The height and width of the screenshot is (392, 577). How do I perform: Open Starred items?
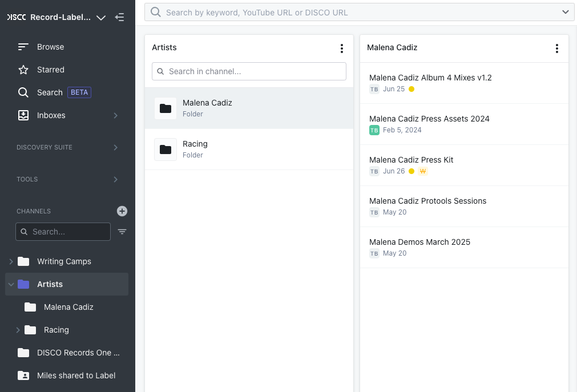click(51, 70)
